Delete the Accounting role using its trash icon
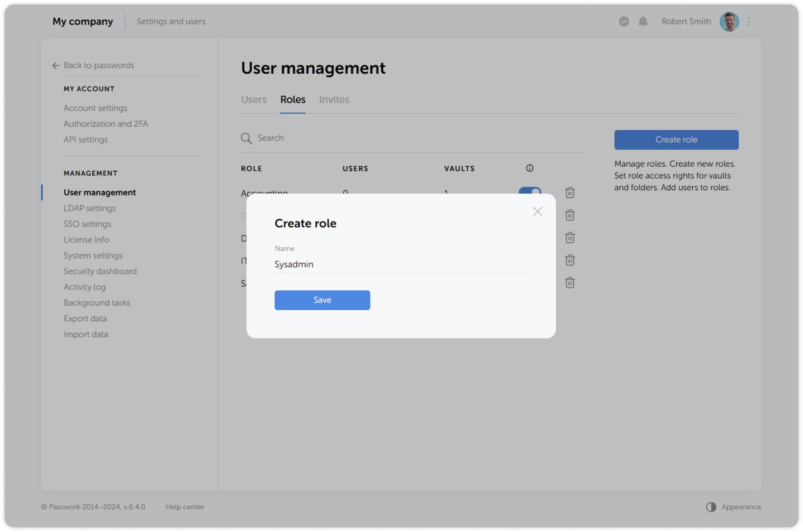Screen dimensions: 803x532 coord(569,192)
